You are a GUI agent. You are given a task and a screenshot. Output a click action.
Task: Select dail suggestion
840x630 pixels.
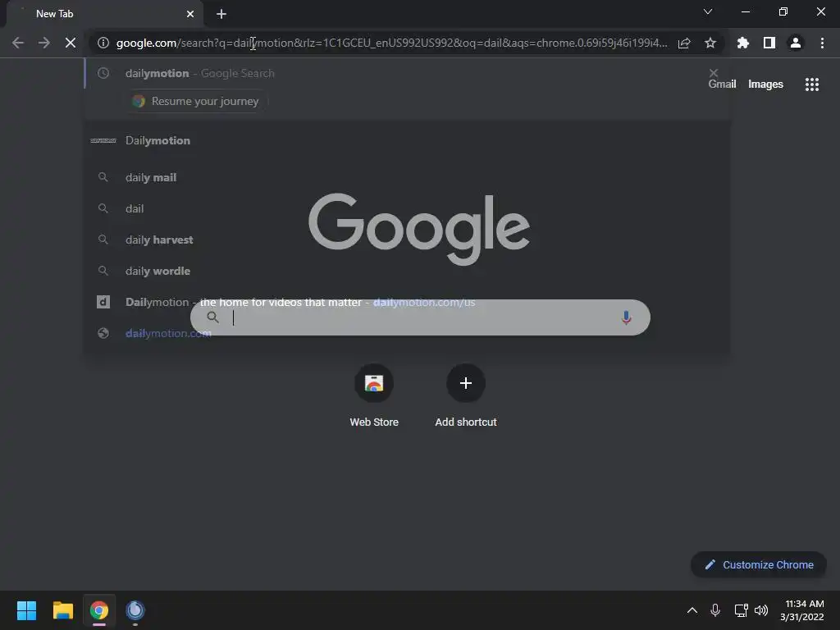(407, 208)
